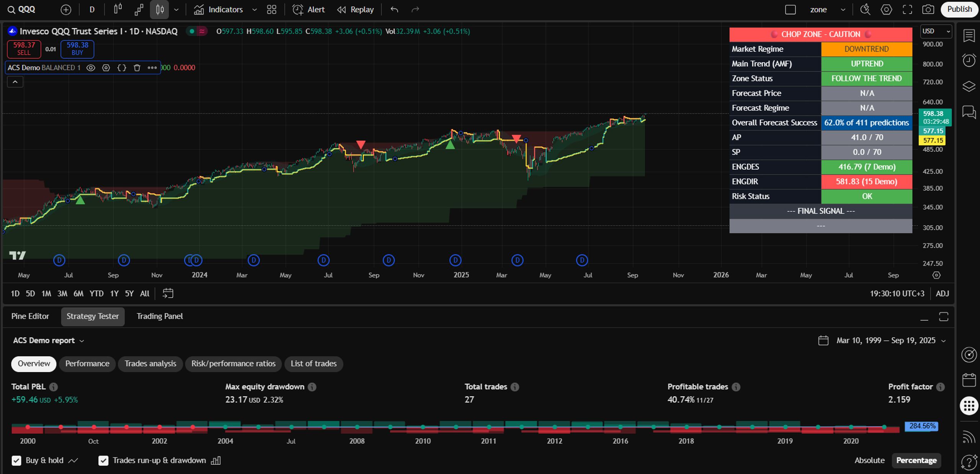The image size is (980, 474).
Task: Open quick search lightning icon
Action: click(865, 10)
